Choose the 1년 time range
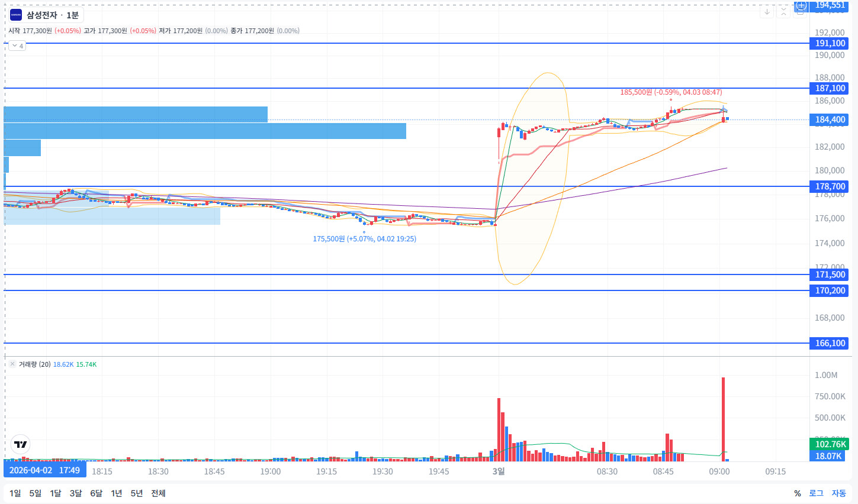Viewport: 858px width, 504px height. (117, 493)
